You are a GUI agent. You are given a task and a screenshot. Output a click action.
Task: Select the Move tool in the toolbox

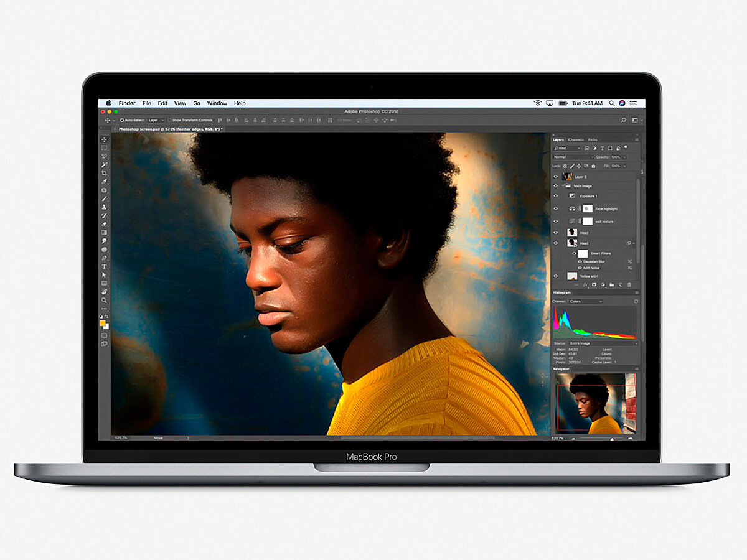(x=105, y=139)
